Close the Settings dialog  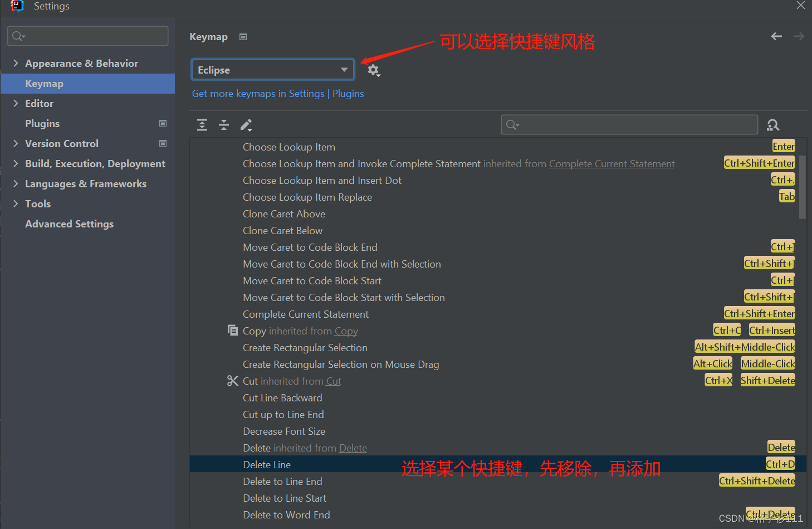(x=801, y=6)
